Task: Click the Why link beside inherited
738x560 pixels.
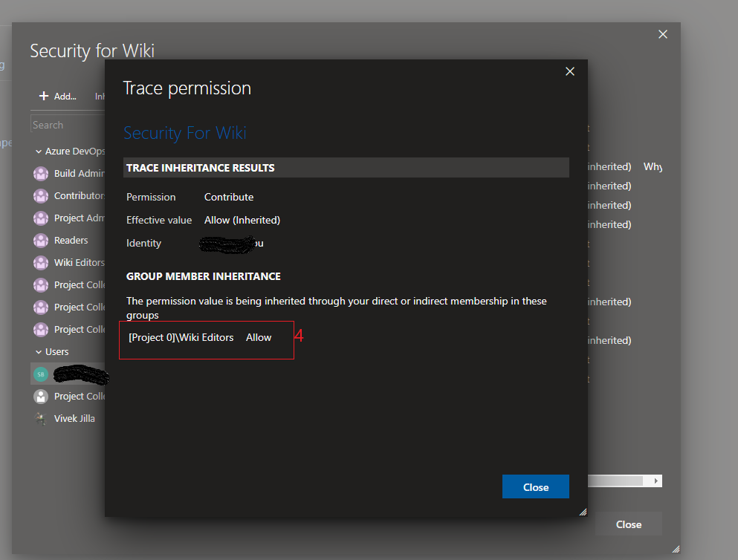Action: point(653,166)
